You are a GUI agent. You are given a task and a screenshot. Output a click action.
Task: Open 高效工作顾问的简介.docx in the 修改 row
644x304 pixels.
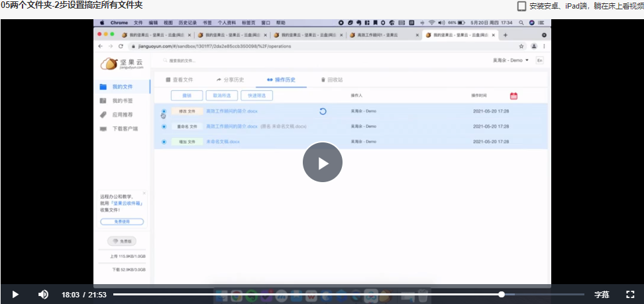pyautogui.click(x=232, y=111)
